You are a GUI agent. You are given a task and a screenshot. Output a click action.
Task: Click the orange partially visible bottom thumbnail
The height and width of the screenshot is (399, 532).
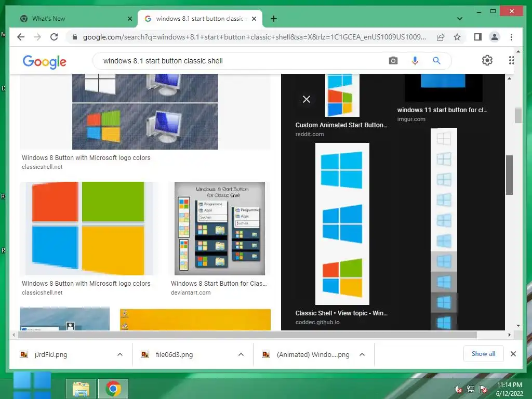tap(195, 320)
